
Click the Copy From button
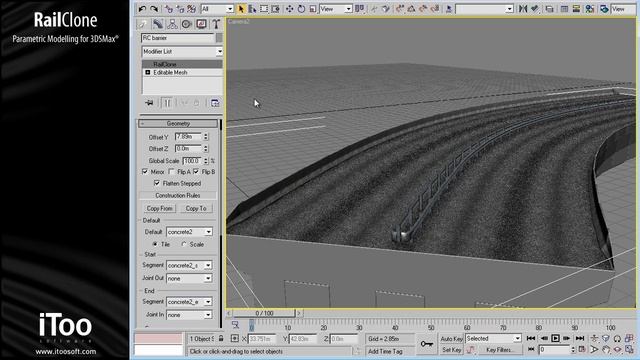pyautogui.click(x=159, y=208)
